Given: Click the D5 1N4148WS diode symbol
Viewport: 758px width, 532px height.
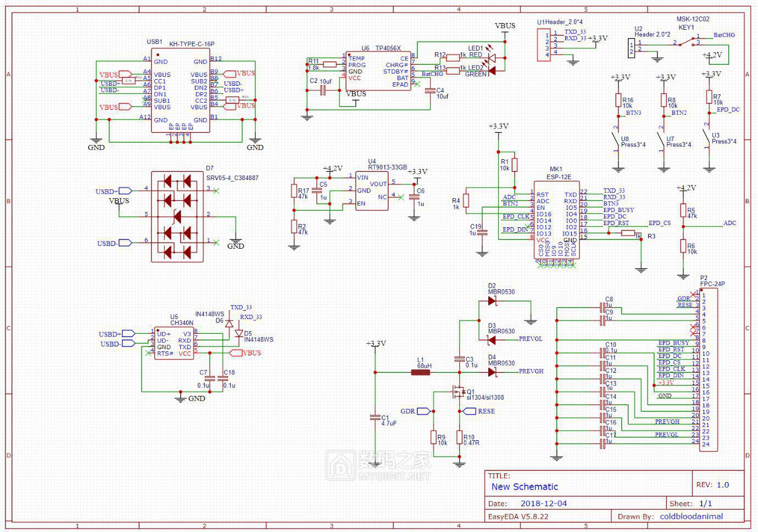Looking at the screenshot, I should tap(238, 333).
